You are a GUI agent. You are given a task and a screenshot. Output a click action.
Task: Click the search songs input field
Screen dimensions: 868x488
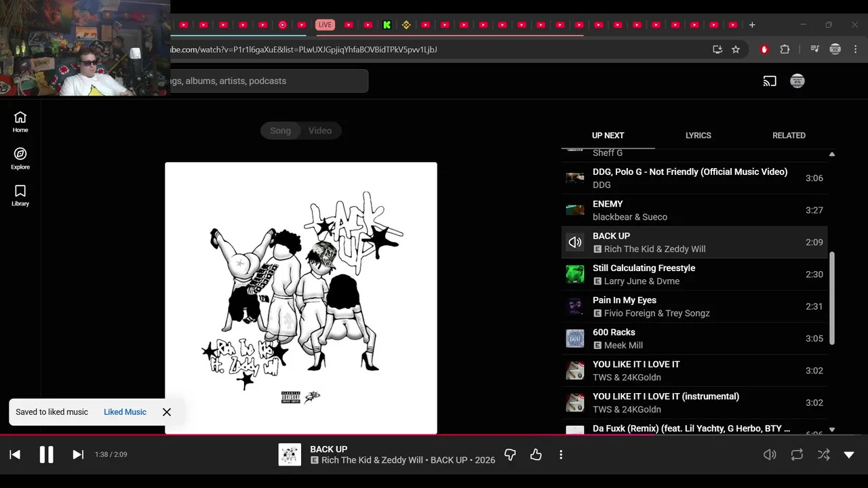[269, 81]
